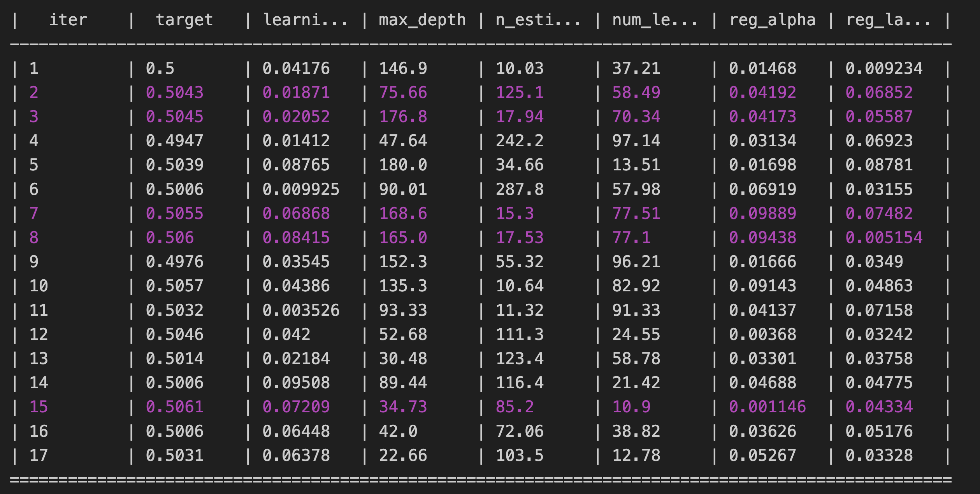Select target value 0.5055 in row 7

coord(175,214)
